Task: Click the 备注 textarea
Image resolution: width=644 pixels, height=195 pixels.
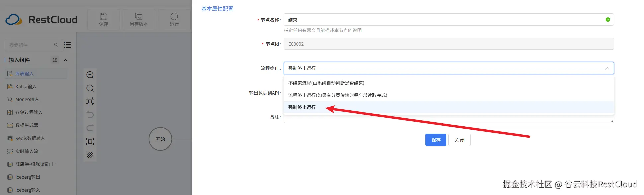Action: point(449,119)
